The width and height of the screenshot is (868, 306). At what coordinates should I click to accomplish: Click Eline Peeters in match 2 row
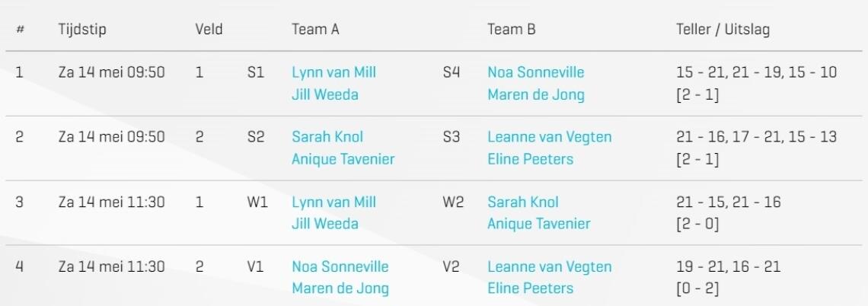531,159
